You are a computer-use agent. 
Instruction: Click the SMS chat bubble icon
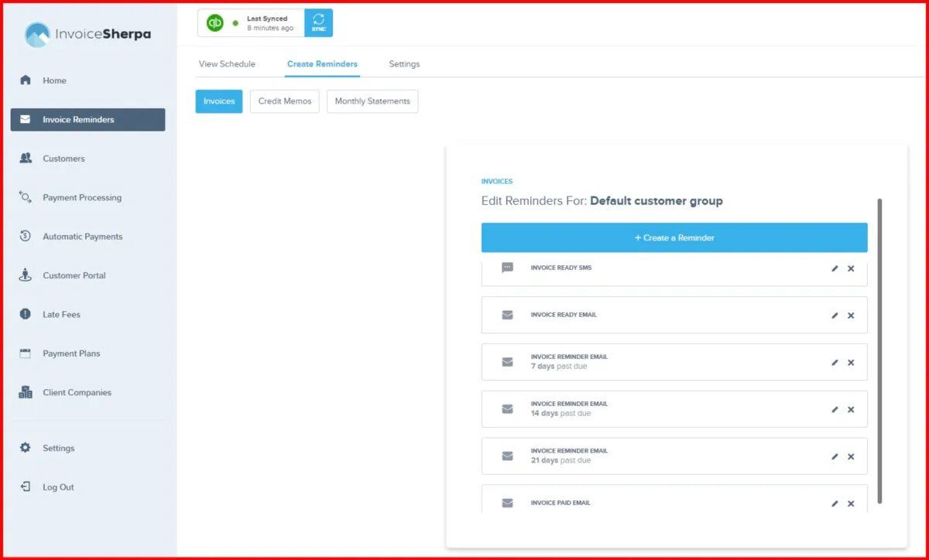507,268
